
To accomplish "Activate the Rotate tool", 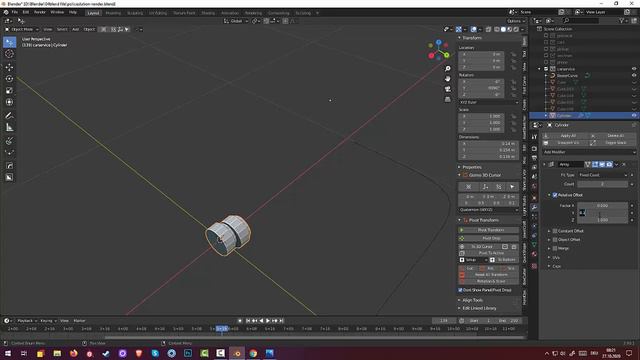I will (9, 79).
